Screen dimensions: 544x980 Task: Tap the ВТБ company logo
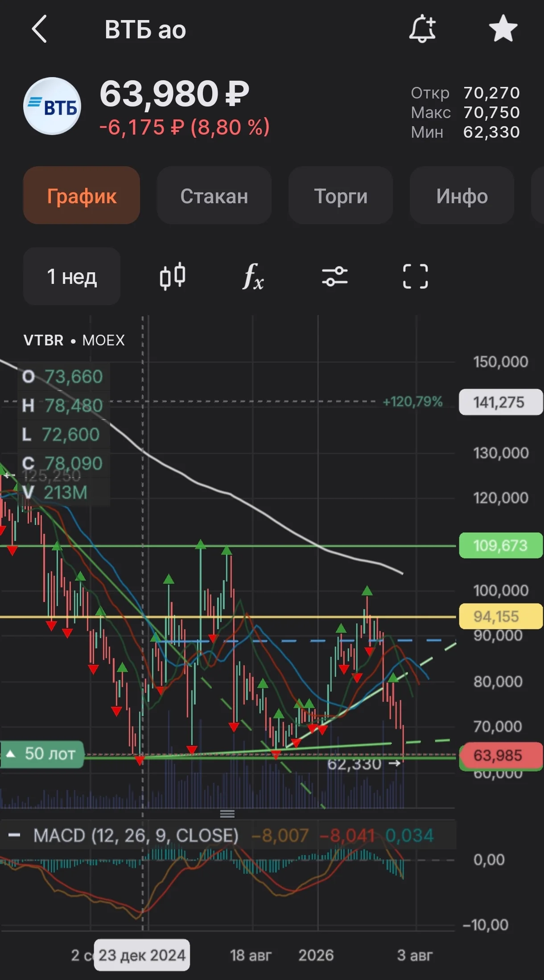52,106
